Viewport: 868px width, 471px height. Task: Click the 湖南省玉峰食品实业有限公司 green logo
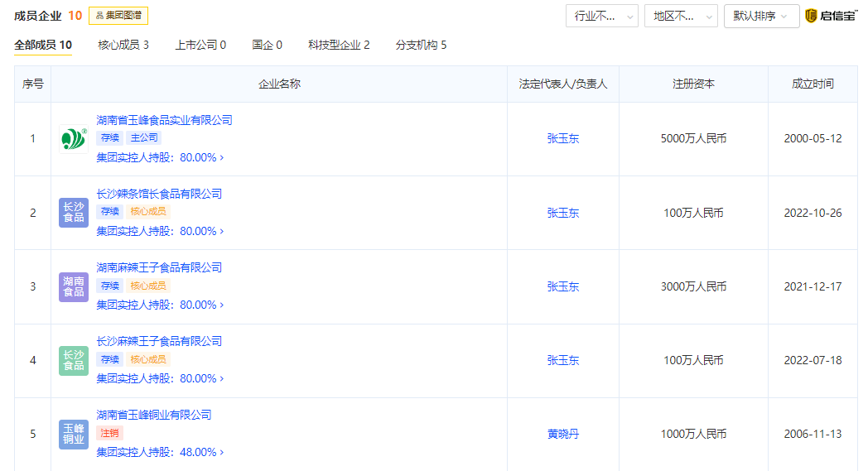click(x=74, y=139)
